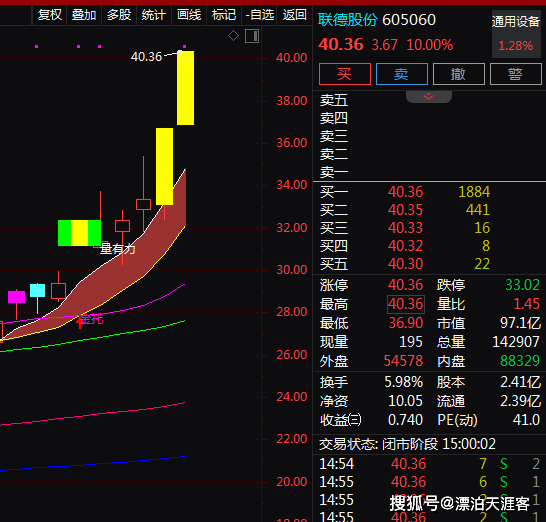Click the stock name 联德股份
546x522 pixels.
point(348,20)
